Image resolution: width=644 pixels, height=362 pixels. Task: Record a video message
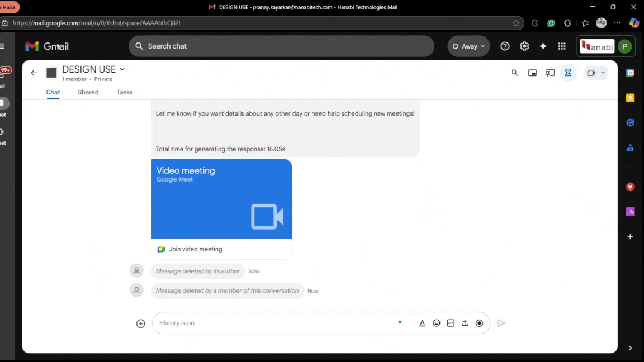[x=479, y=323]
